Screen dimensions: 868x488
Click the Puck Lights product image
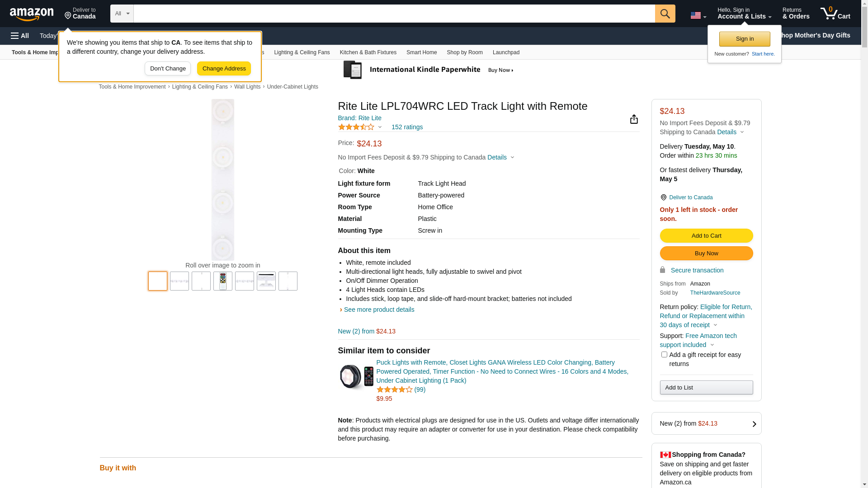[x=356, y=376]
